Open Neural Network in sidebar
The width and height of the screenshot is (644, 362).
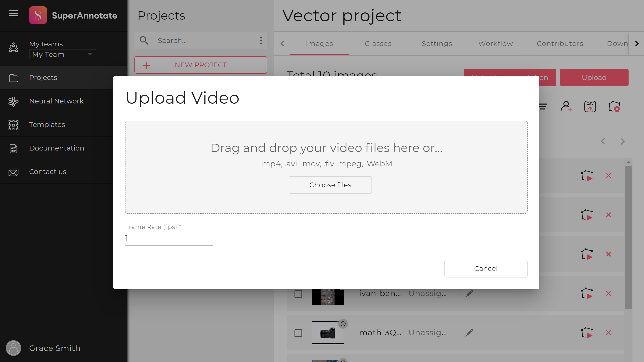click(x=56, y=101)
